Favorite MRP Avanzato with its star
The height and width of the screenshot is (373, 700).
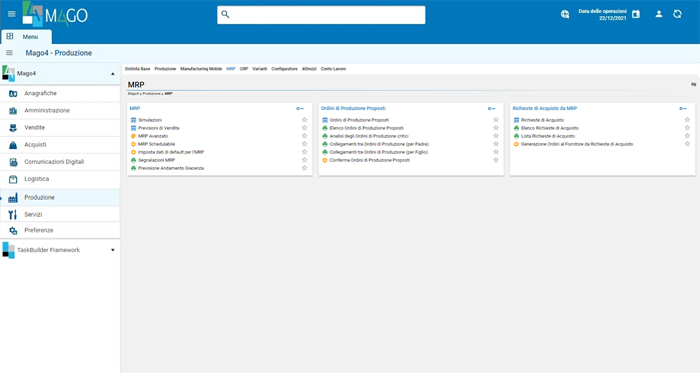[x=304, y=136]
